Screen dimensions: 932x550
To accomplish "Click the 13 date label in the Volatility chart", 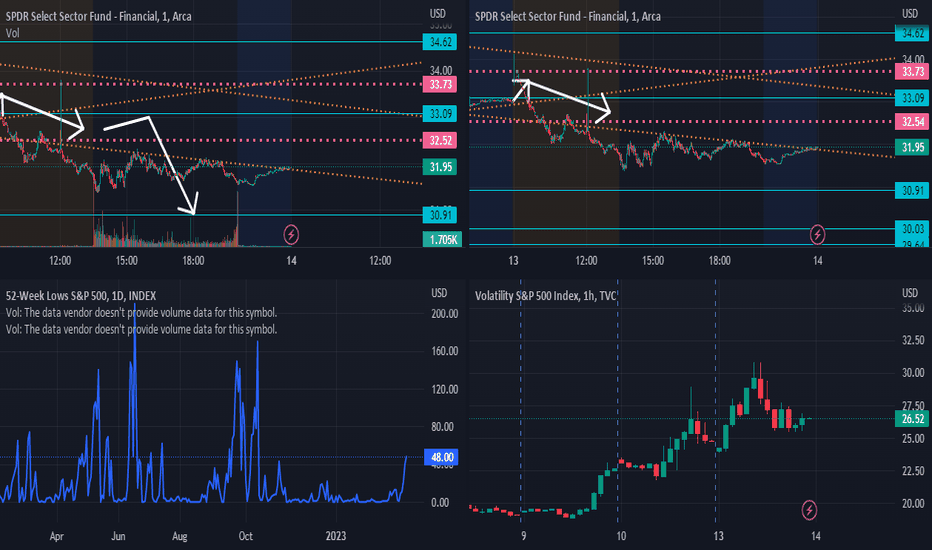I will 719,536.
